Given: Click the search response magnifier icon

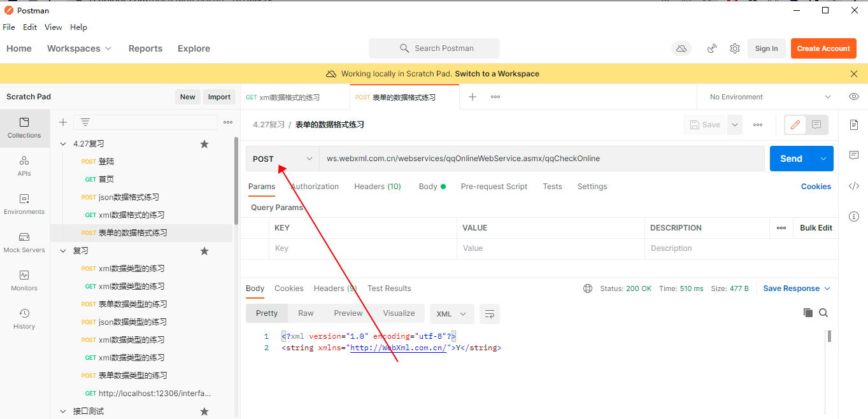Looking at the screenshot, I should coord(823,313).
